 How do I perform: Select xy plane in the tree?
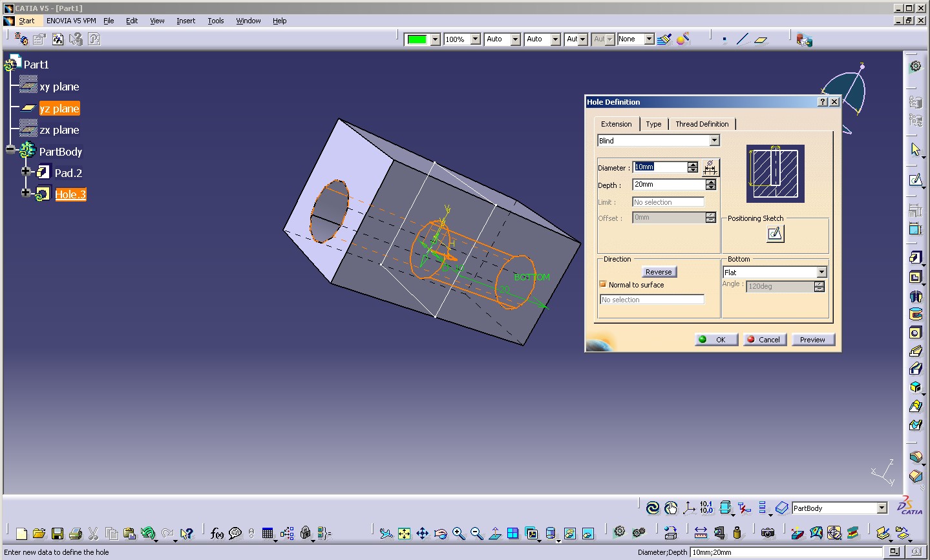(59, 87)
